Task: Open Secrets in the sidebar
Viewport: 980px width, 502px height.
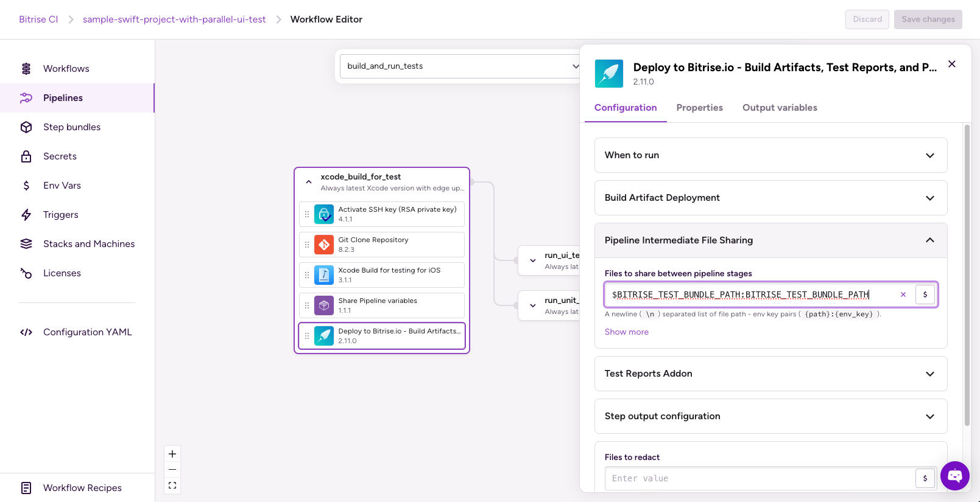Action: tap(77, 156)
